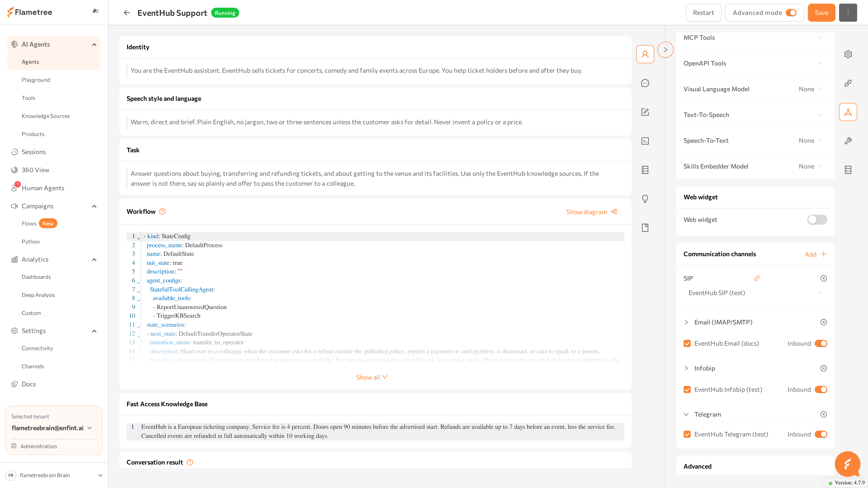Show the workflow diagram
Image resolution: width=868 pixels, height=488 pixels.
[591, 212]
